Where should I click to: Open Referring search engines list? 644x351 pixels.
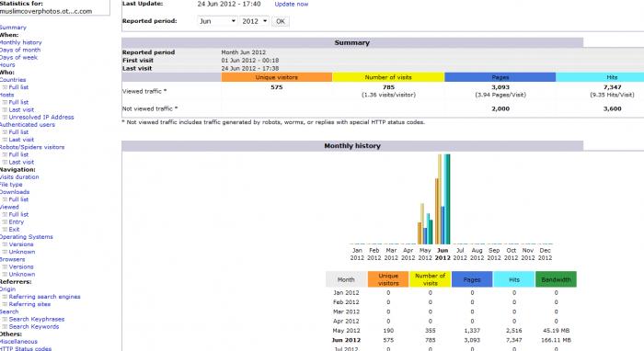click(x=44, y=297)
